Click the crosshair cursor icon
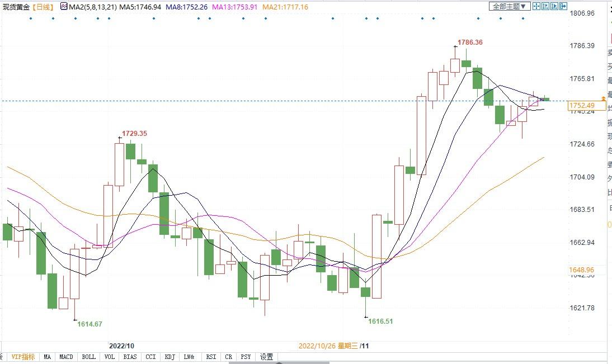Screen dimensions: 612x364 click(x=536, y=6)
